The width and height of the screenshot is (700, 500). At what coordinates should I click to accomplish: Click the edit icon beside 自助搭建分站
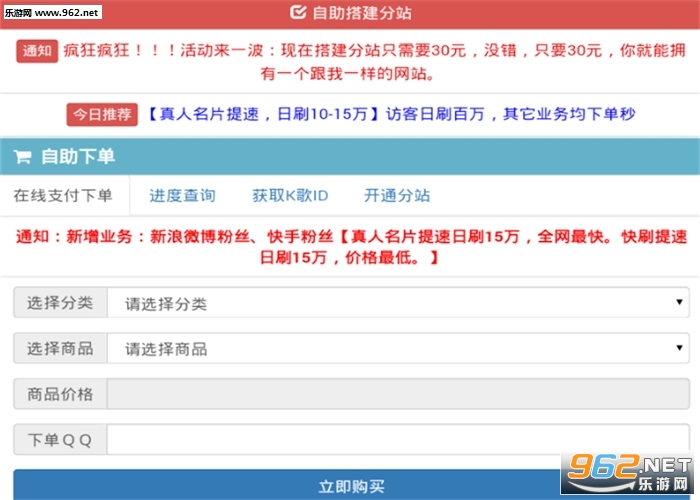298,12
